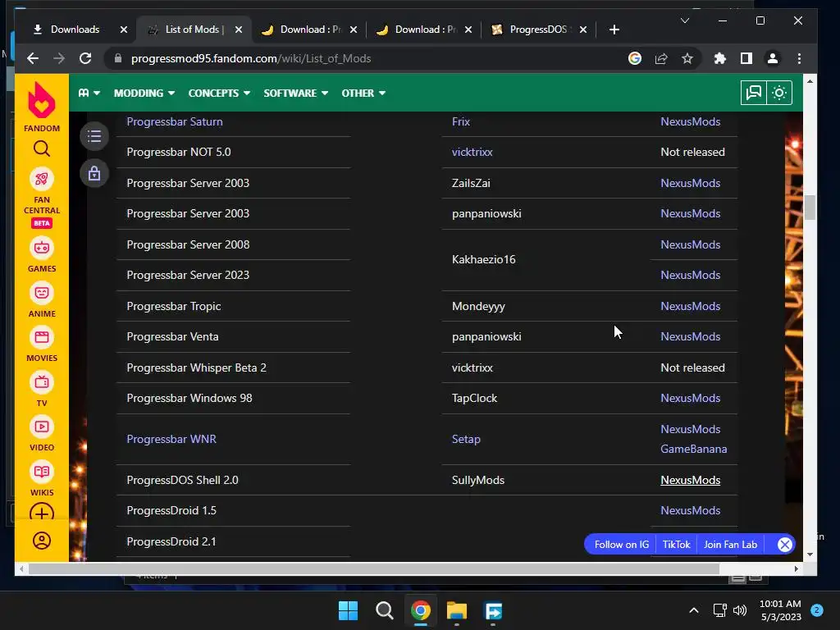Switch to ProgressDOS tab
Screen dimensions: 840x630
(x=538, y=30)
